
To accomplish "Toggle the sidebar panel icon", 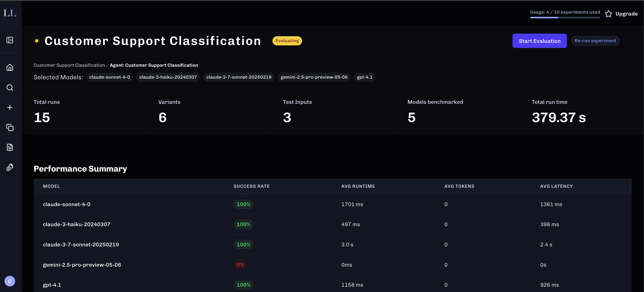I will click(10, 40).
